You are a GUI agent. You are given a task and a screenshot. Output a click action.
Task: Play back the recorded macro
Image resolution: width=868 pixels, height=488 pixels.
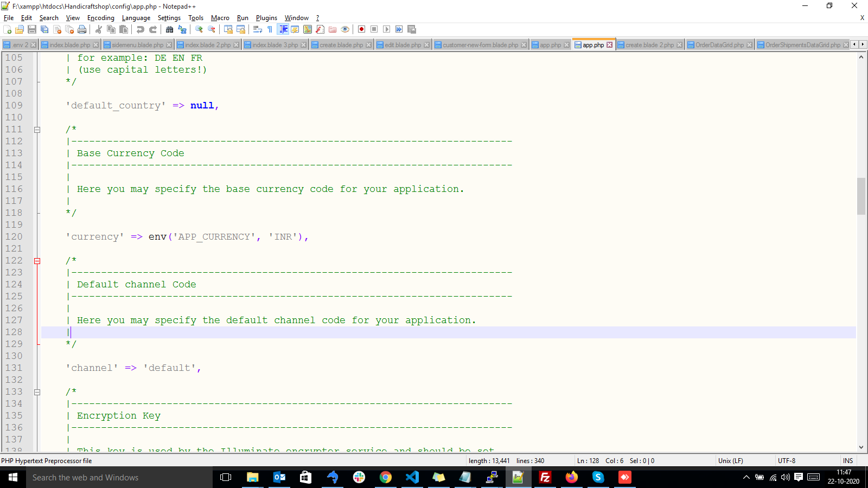(x=387, y=29)
